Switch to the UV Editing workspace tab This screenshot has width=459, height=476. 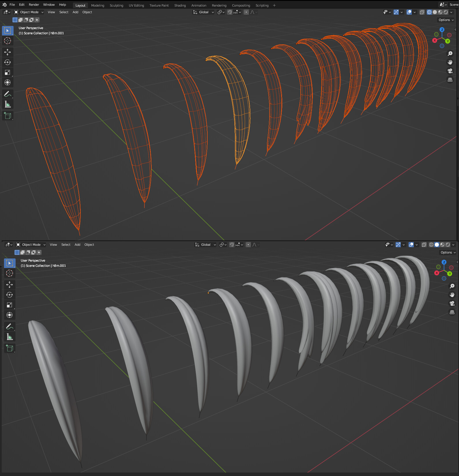pyautogui.click(x=136, y=5)
